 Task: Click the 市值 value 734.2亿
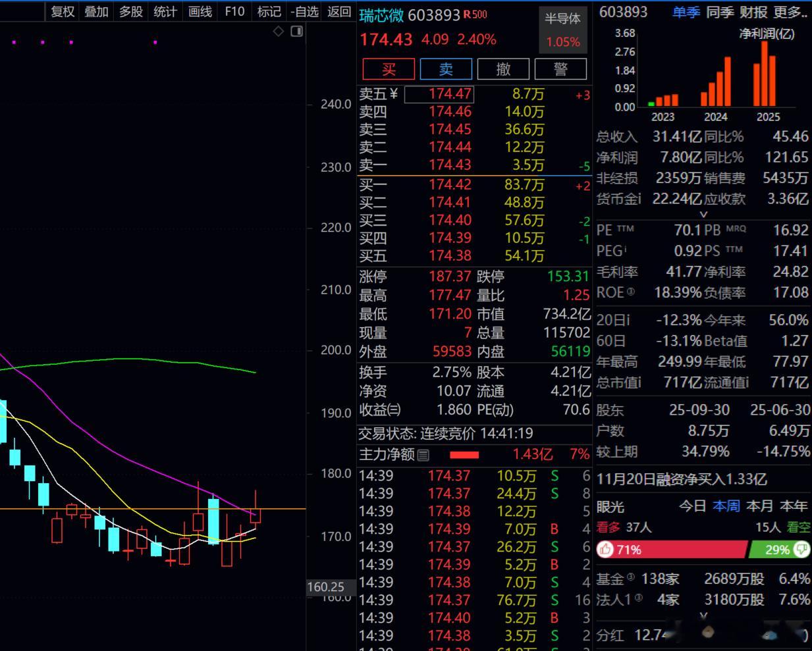(x=566, y=314)
